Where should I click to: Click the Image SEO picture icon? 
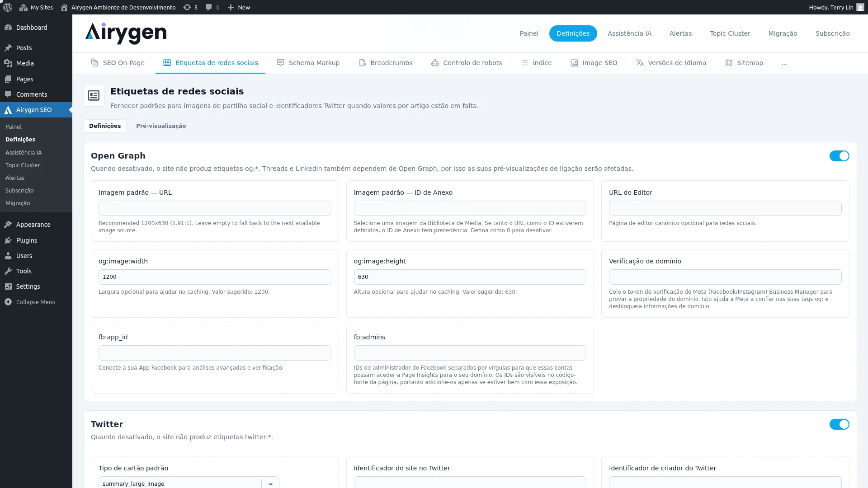574,63
